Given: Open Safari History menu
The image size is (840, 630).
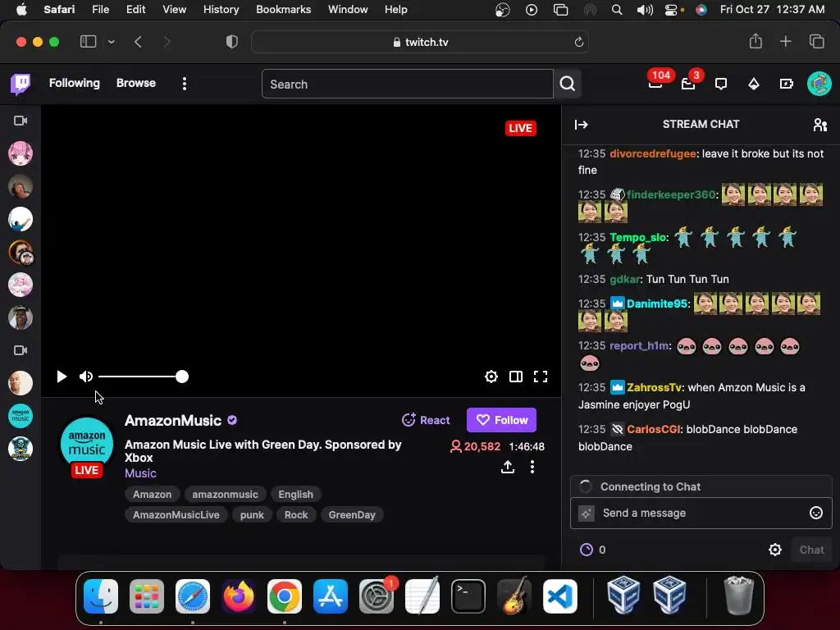Looking at the screenshot, I should point(221,10).
